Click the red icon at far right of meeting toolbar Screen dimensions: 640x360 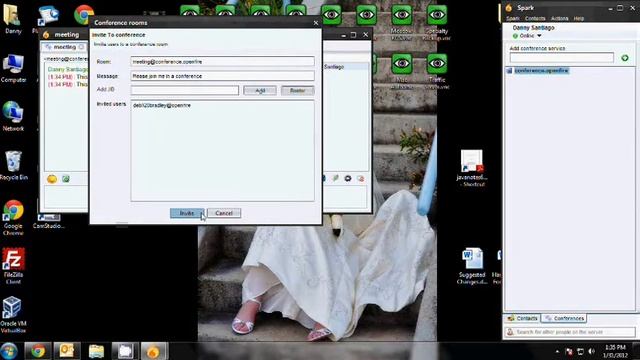(x=360, y=178)
